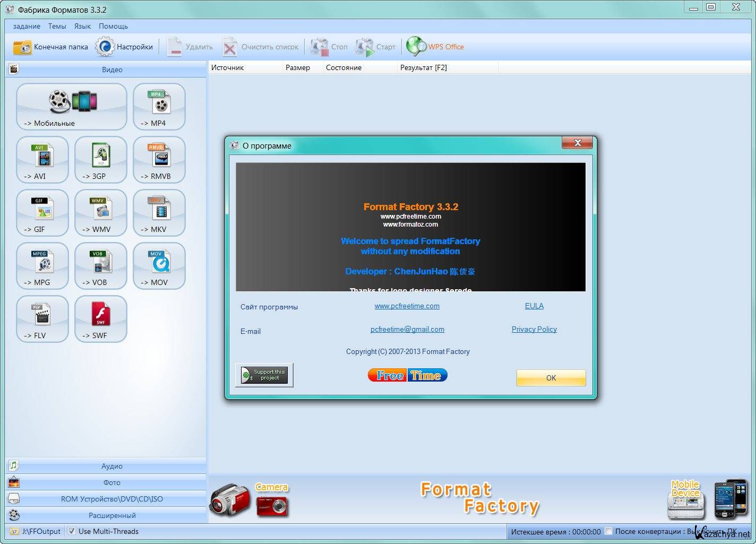The width and height of the screenshot is (756, 544).
Task: Expand the Аудио section
Action: point(111,466)
